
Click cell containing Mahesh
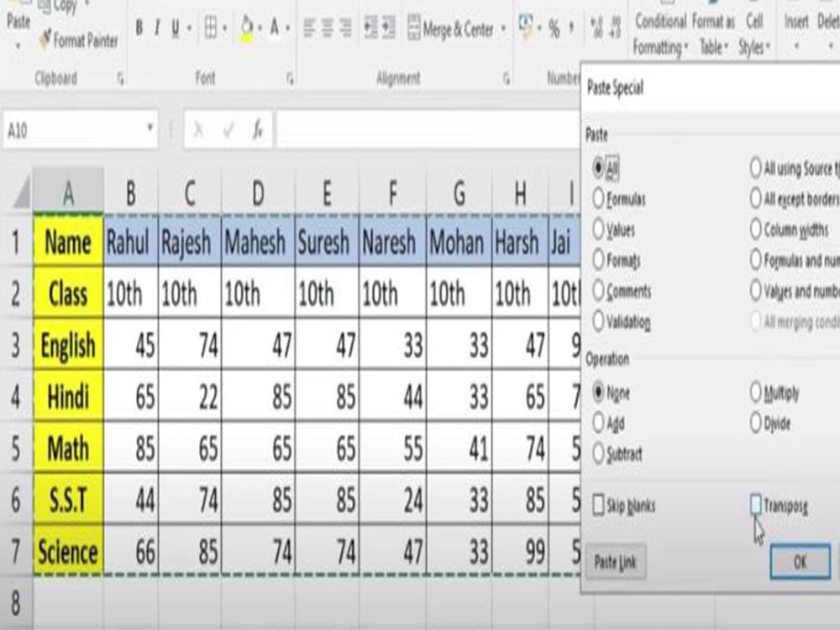pos(258,242)
